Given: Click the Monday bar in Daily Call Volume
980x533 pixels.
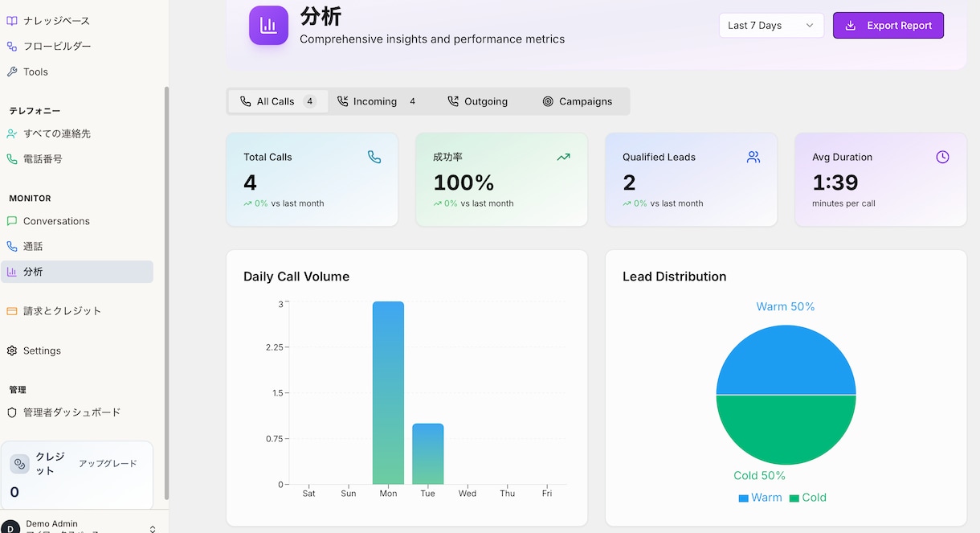Looking at the screenshot, I should (388, 393).
